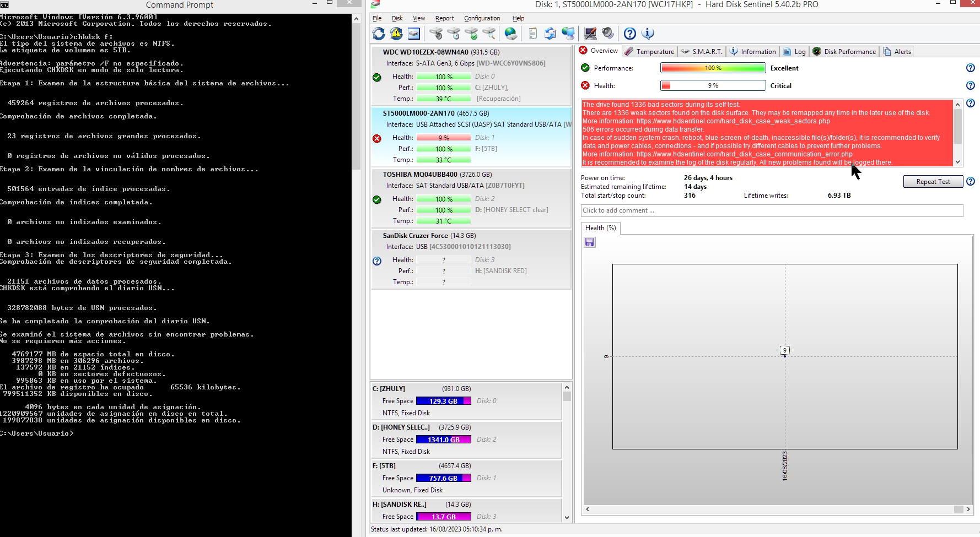Click the up arrow of status text scrollbar

957,104
